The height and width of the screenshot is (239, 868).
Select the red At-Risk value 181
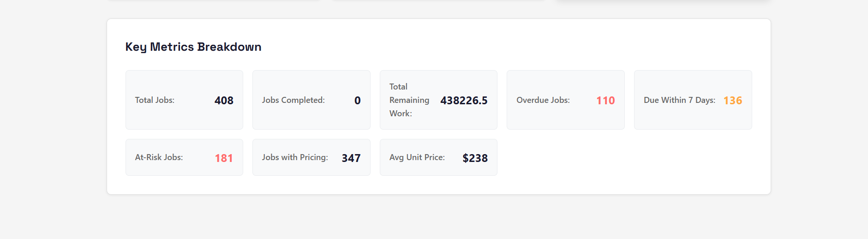[224, 158]
